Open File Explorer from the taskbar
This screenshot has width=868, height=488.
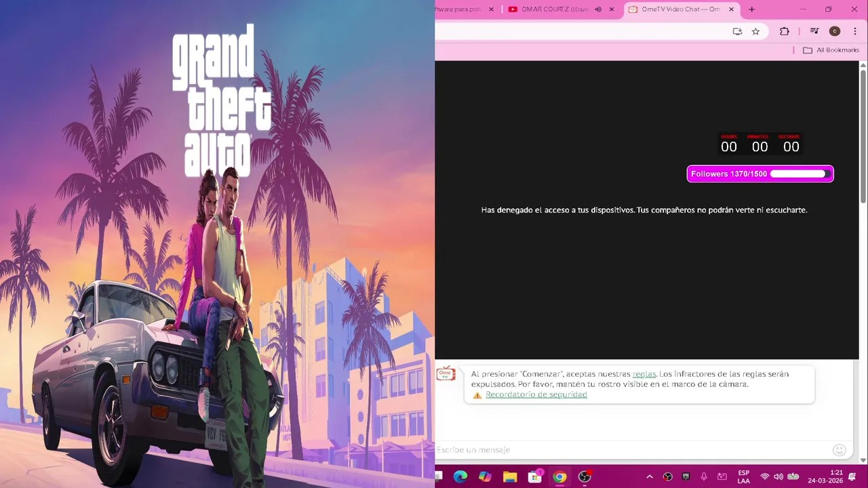[510, 476]
